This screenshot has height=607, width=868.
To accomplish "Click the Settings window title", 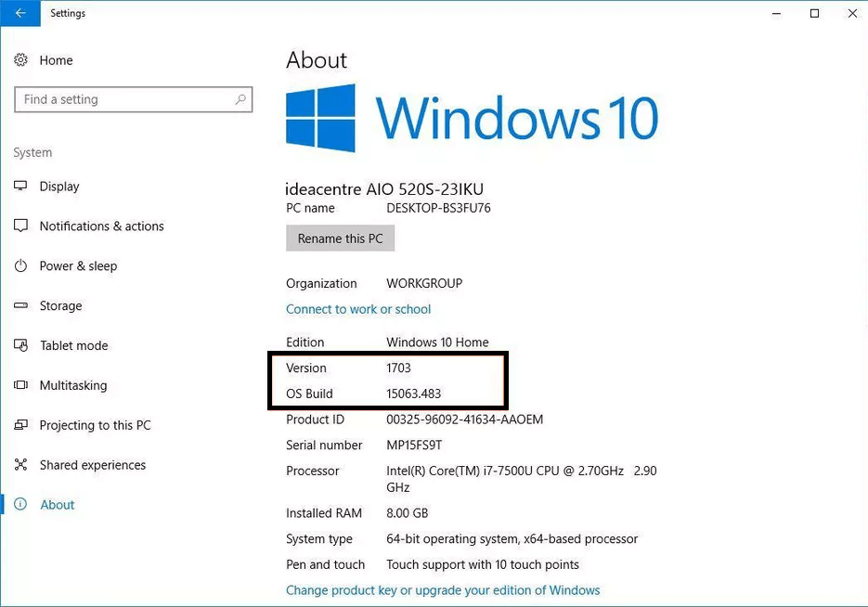I will [x=68, y=13].
